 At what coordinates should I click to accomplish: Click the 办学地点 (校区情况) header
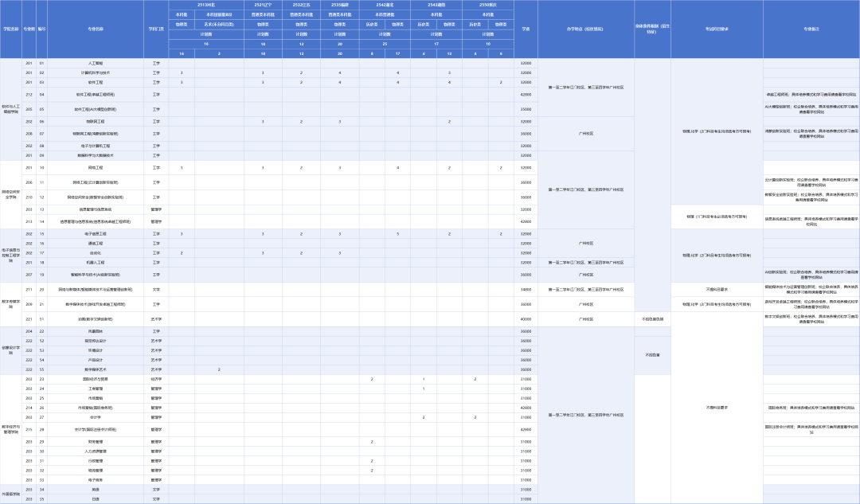click(585, 29)
